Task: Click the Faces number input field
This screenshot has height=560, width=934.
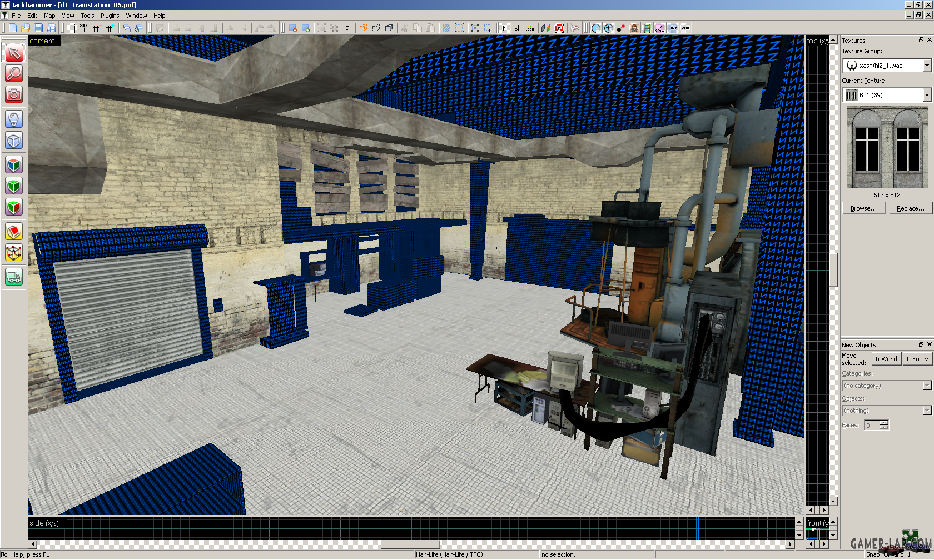Action: click(x=872, y=426)
